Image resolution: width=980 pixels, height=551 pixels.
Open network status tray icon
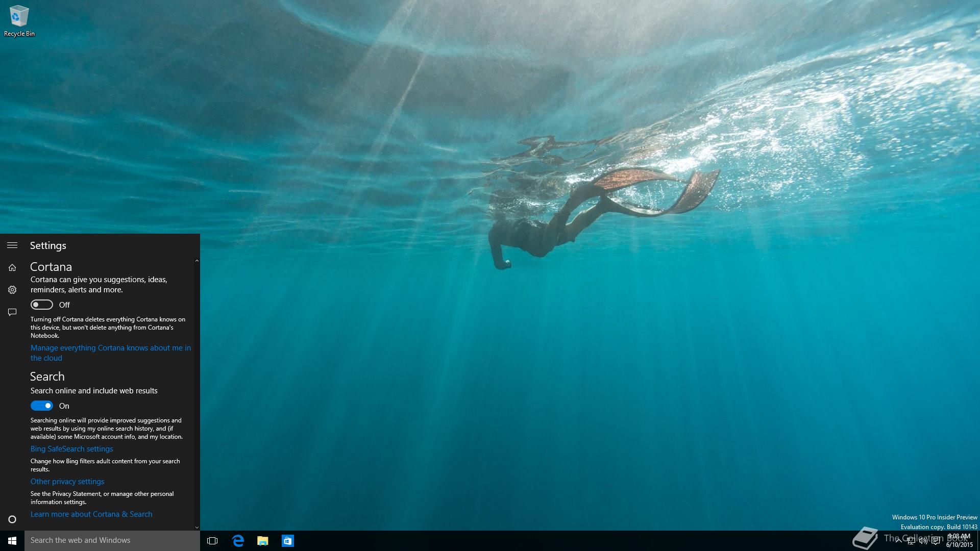pos(911,541)
